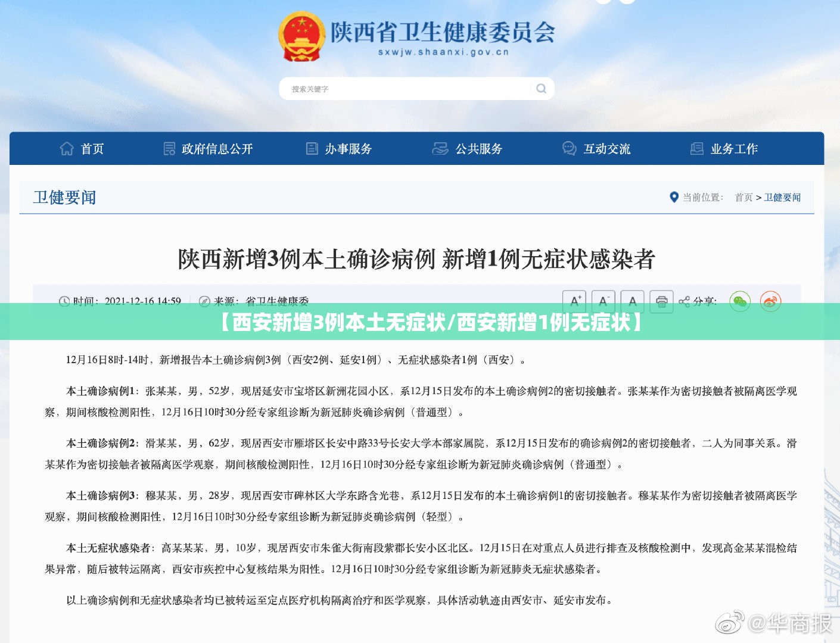Open the 公共服务 menu
The image size is (840, 643).
[467, 149]
